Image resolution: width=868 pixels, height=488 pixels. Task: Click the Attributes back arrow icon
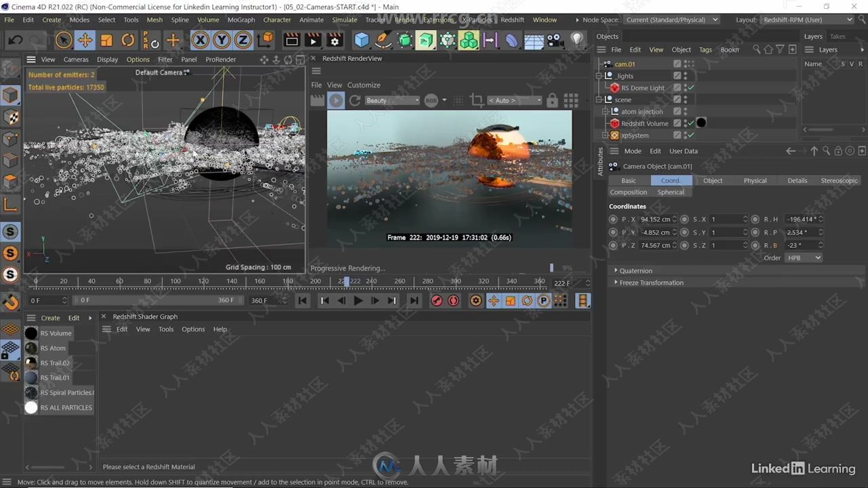click(x=791, y=151)
